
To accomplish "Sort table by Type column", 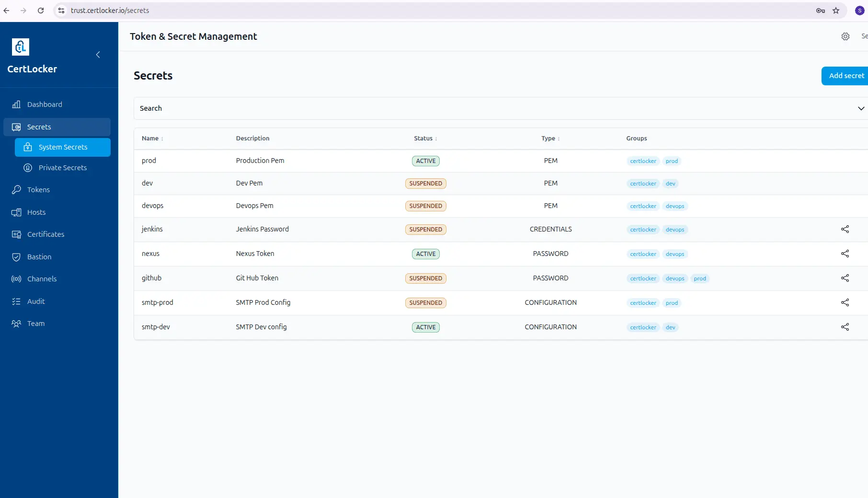I will click(x=550, y=139).
